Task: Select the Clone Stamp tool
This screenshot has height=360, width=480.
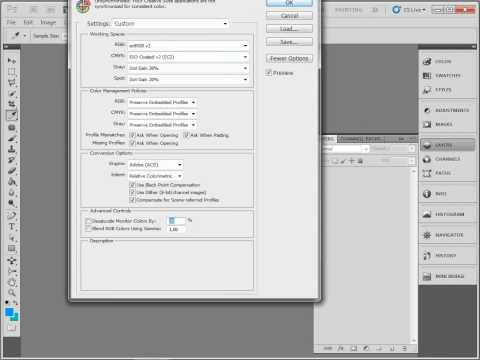Action: tap(12, 149)
